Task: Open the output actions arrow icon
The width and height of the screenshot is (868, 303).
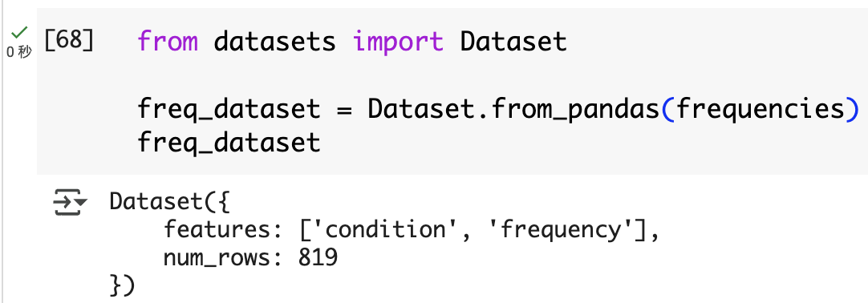Action: (x=70, y=203)
